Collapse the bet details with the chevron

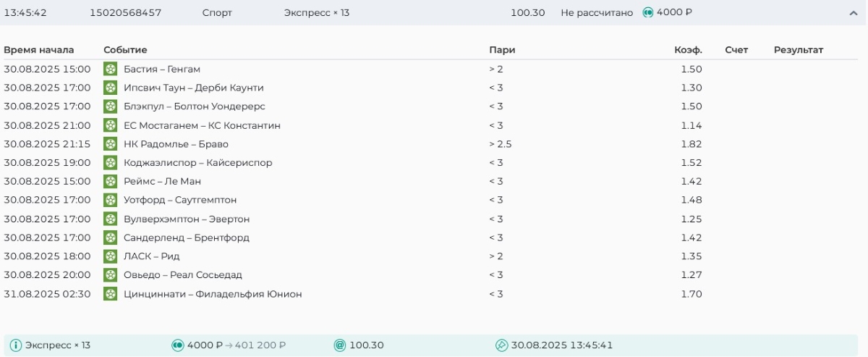854,13
